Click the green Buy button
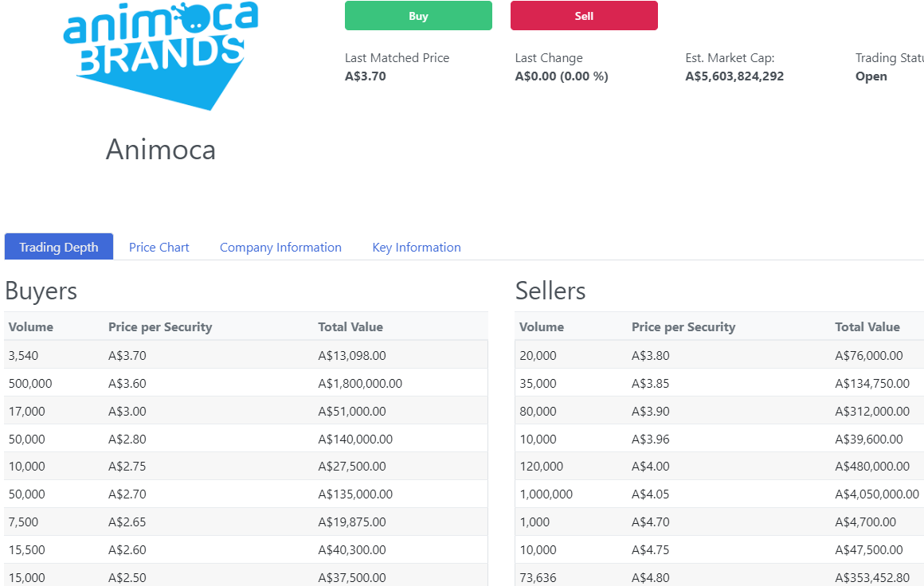 pos(418,15)
